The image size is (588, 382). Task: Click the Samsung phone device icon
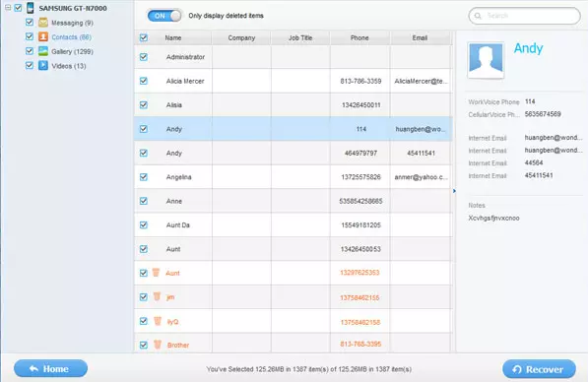pyautogui.click(x=31, y=8)
